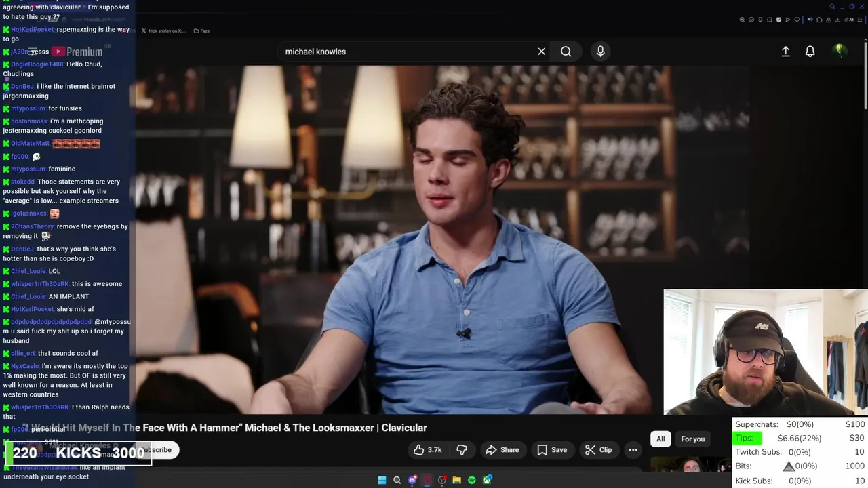Focus the search field reading michael knowles
The width and height of the screenshot is (868, 488).
click(x=407, y=52)
